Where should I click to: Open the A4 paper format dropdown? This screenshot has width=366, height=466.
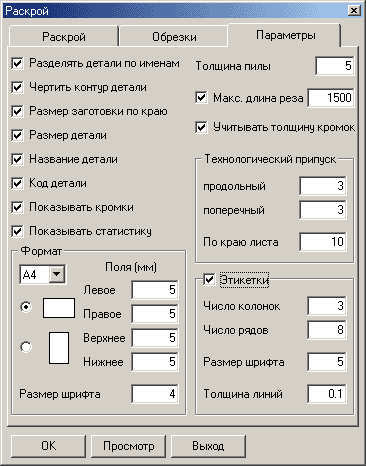tap(57, 274)
